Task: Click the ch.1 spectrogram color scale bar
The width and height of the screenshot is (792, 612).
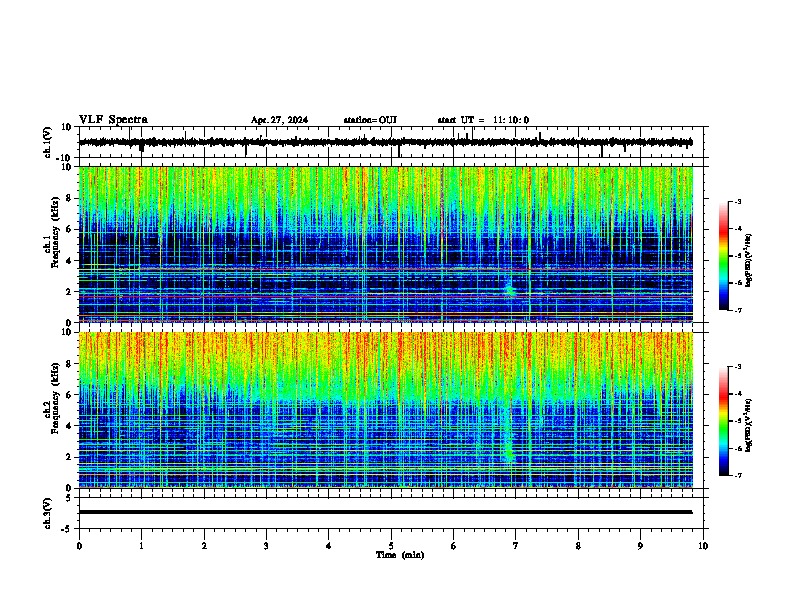Action: click(x=724, y=256)
